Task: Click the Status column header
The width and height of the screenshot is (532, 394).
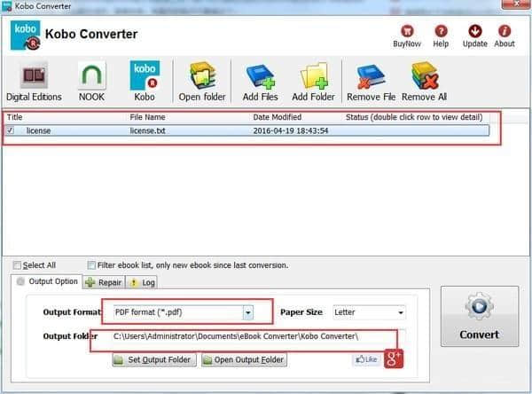Action: (414, 117)
